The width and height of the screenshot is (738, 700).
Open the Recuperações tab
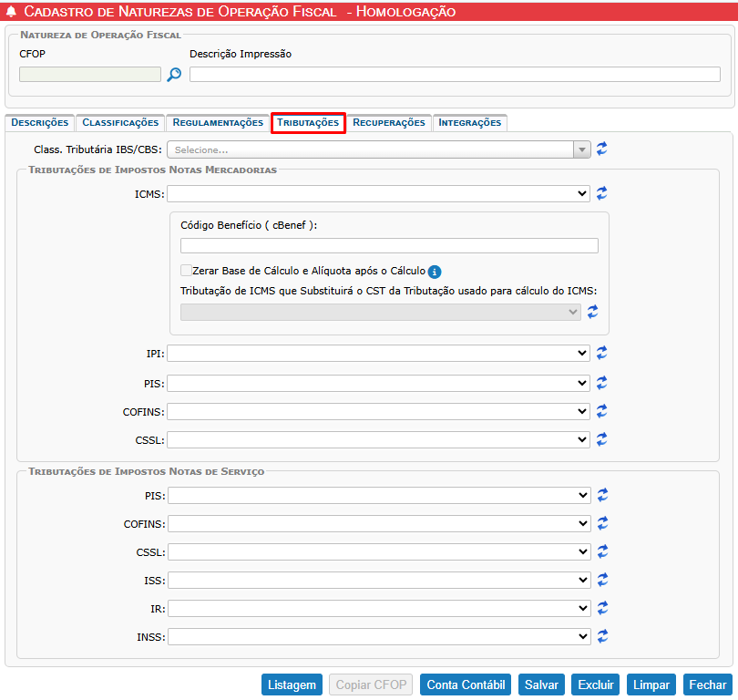point(389,122)
